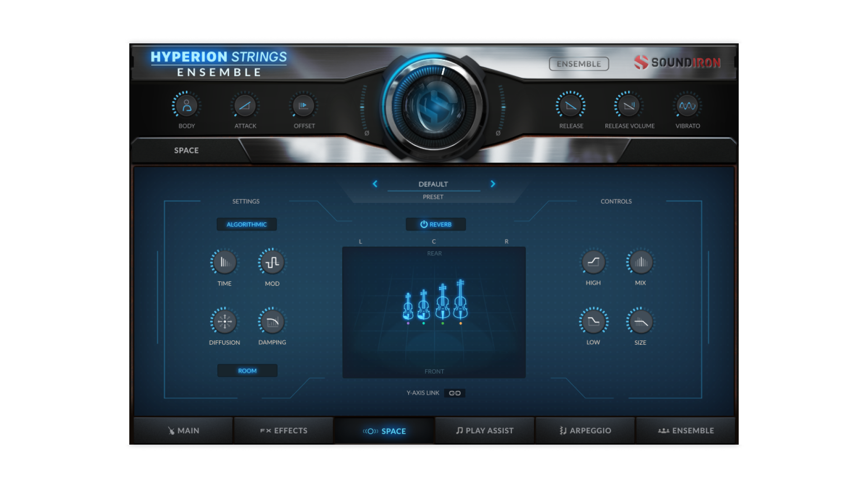Click the PRESET label text
The image size is (868, 488).
[433, 197]
